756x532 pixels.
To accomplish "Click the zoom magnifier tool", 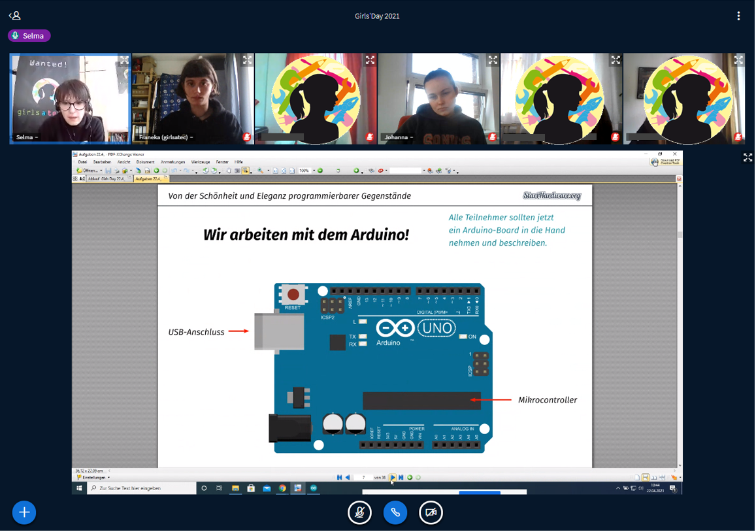I will coord(260,171).
